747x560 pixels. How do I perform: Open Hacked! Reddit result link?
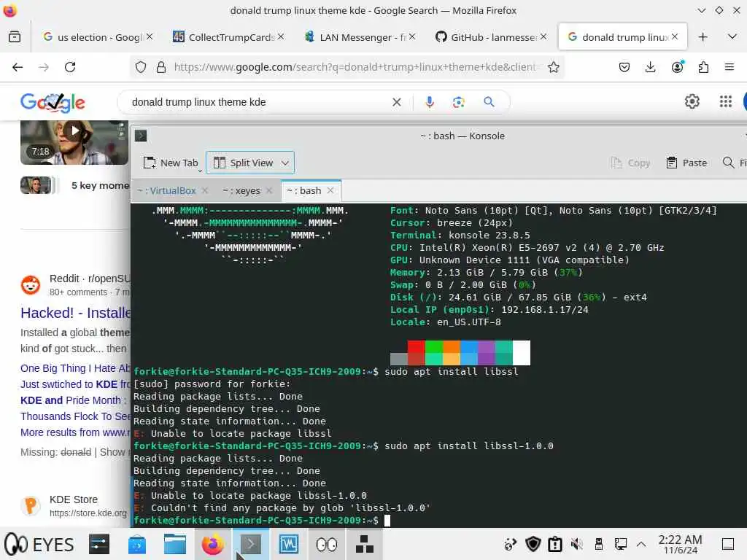(x=75, y=313)
